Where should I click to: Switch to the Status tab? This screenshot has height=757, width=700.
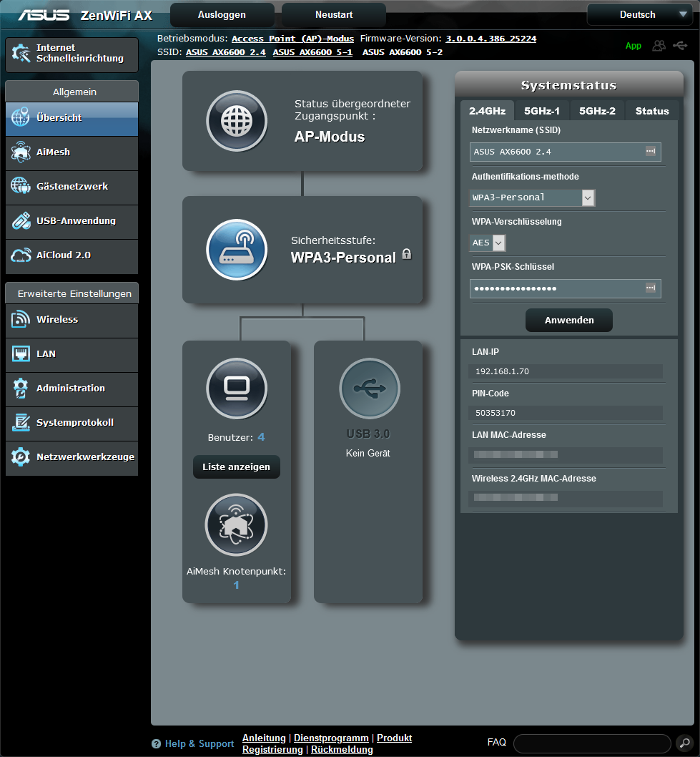click(x=652, y=111)
